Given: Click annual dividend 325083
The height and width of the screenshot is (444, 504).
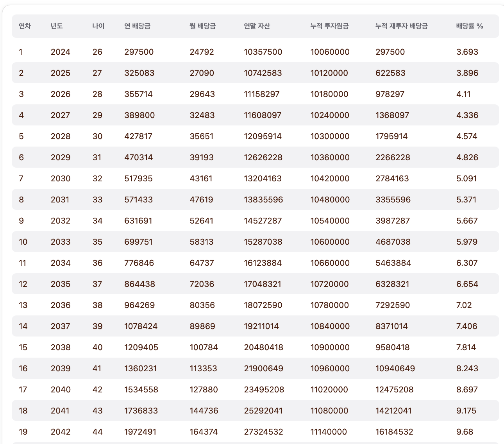Looking at the screenshot, I should click(x=139, y=73).
